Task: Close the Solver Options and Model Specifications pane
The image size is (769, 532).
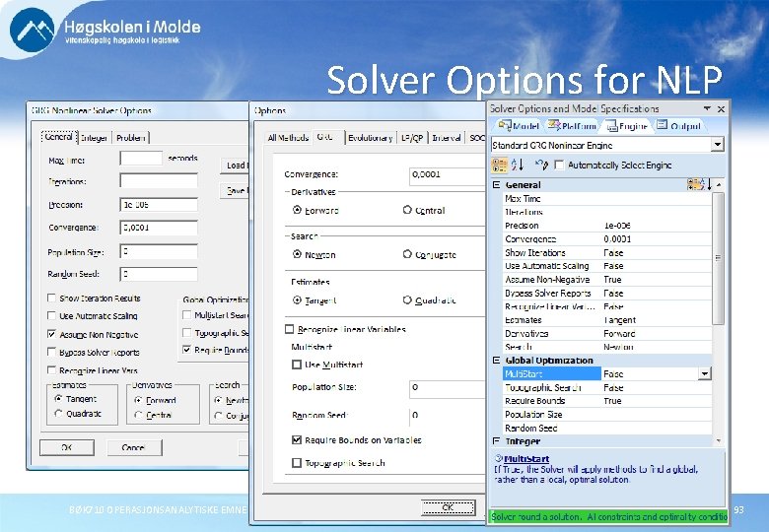Action: (x=721, y=108)
